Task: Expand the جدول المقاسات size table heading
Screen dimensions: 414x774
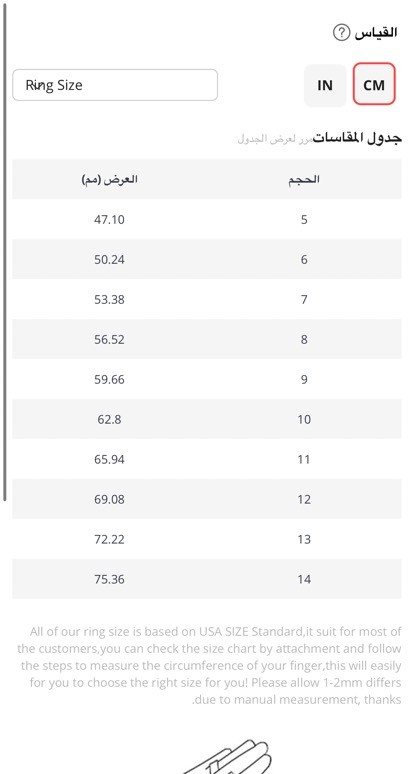Action: click(357, 138)
